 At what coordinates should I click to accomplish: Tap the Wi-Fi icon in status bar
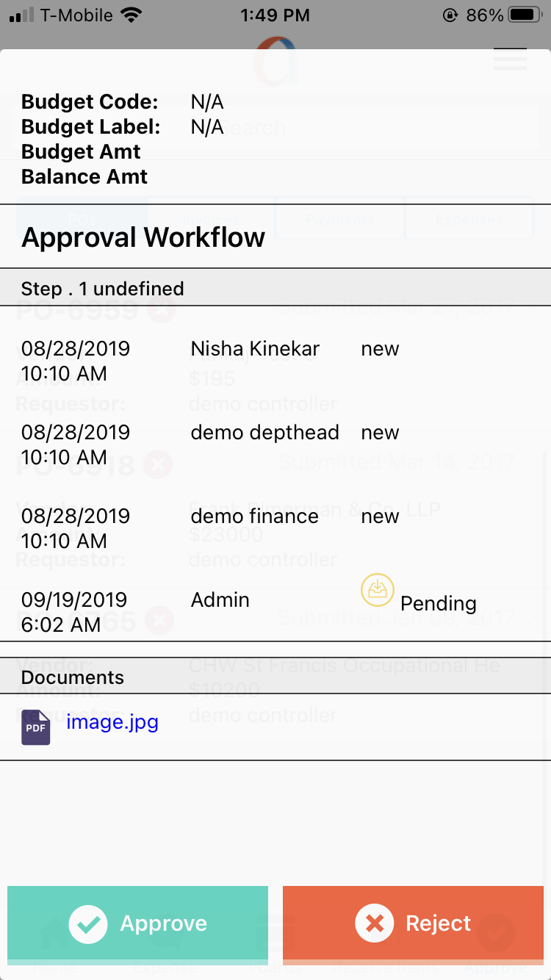pos(132,15)
